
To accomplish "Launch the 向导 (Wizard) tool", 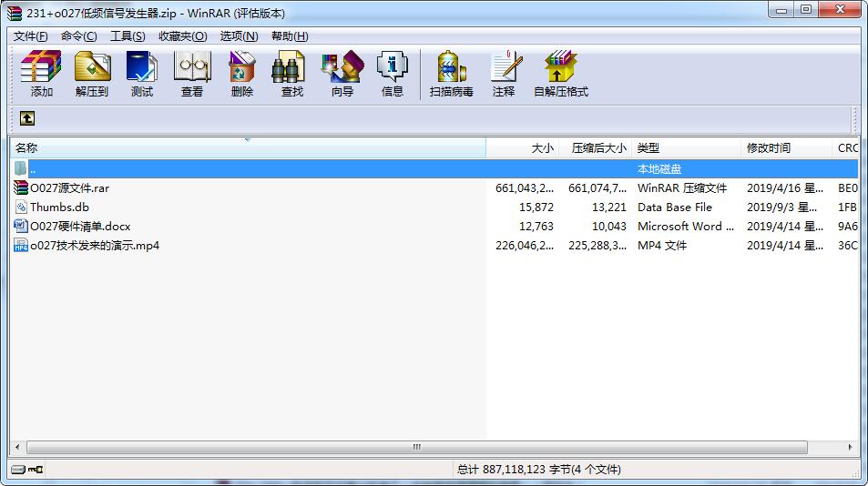I will [x=342, y=74].
